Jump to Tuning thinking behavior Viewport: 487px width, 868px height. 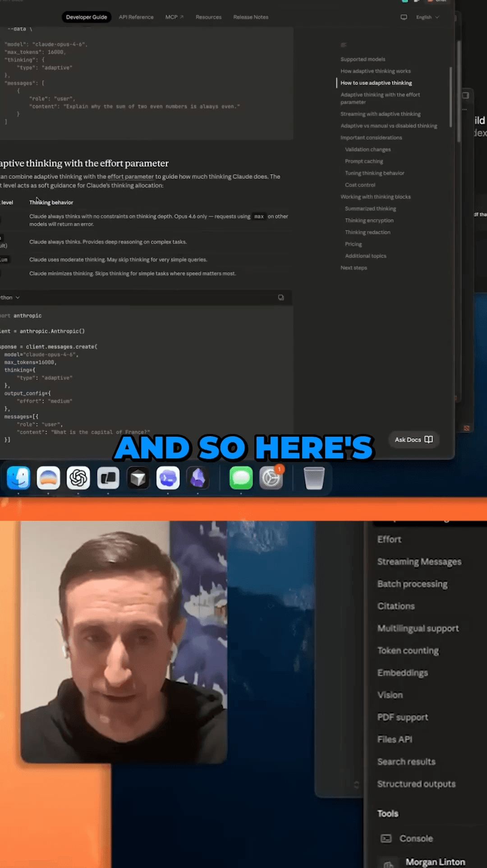pos(375,173)
